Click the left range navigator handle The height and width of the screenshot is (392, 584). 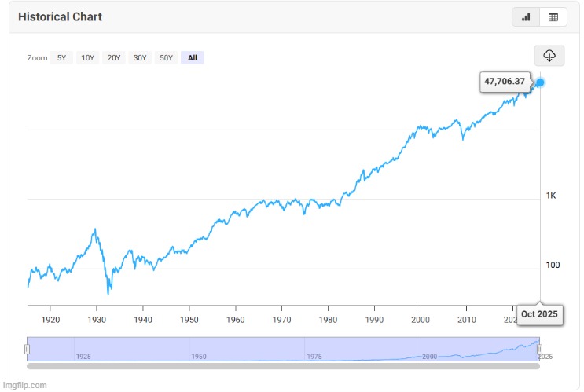(x=28, y=349)
